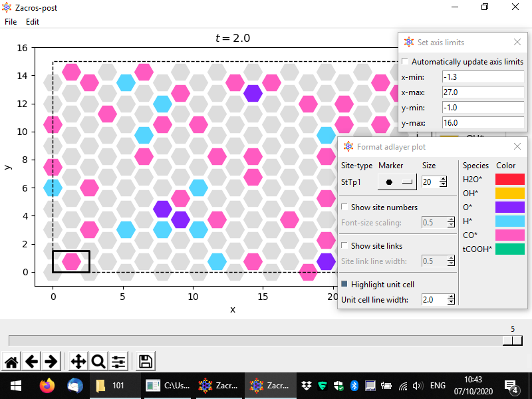Viewport: 532px width, 399px height.
Task: Go back to previous view arrow
Action: point(31,362)
